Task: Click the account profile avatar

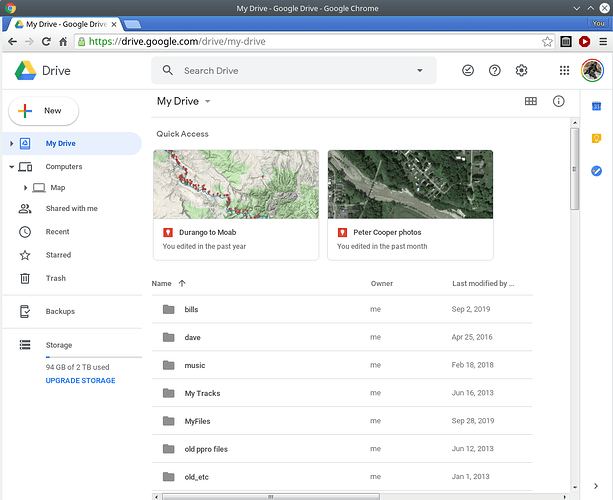Action: click(x=592, y=70)
